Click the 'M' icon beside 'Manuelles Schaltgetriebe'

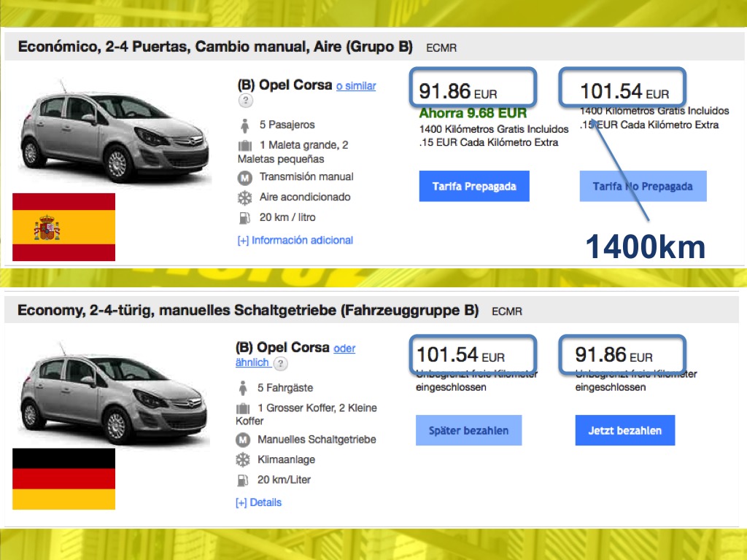click(242, 440)
